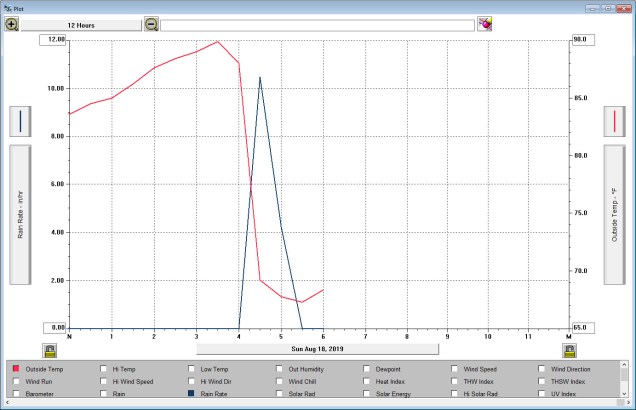Click the eraser icon in the top toolbar

tap(485, 23)
